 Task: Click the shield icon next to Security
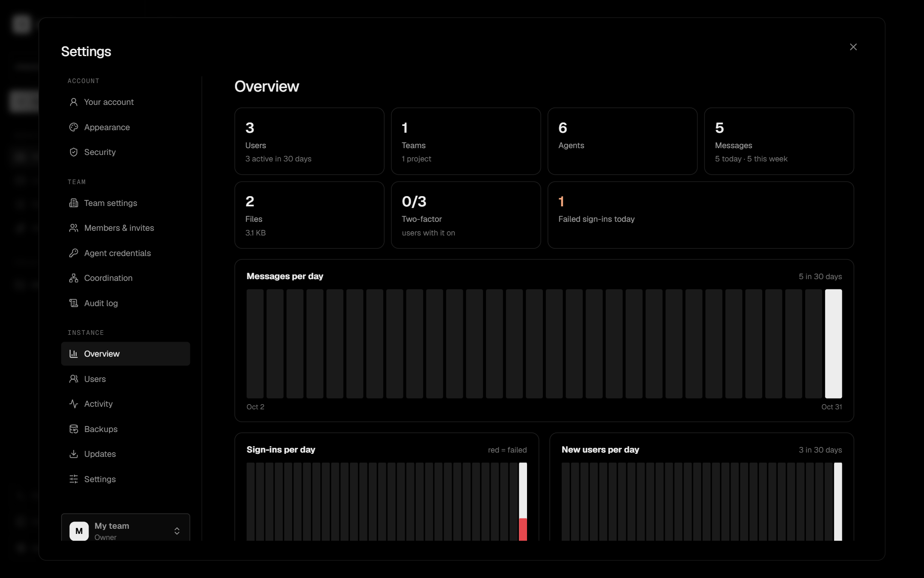[74, 152]
